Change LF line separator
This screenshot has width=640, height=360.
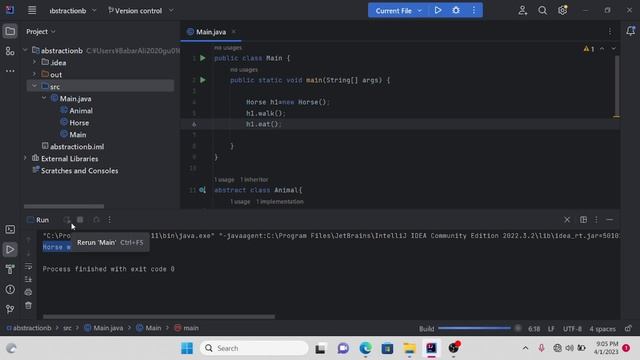551,329
